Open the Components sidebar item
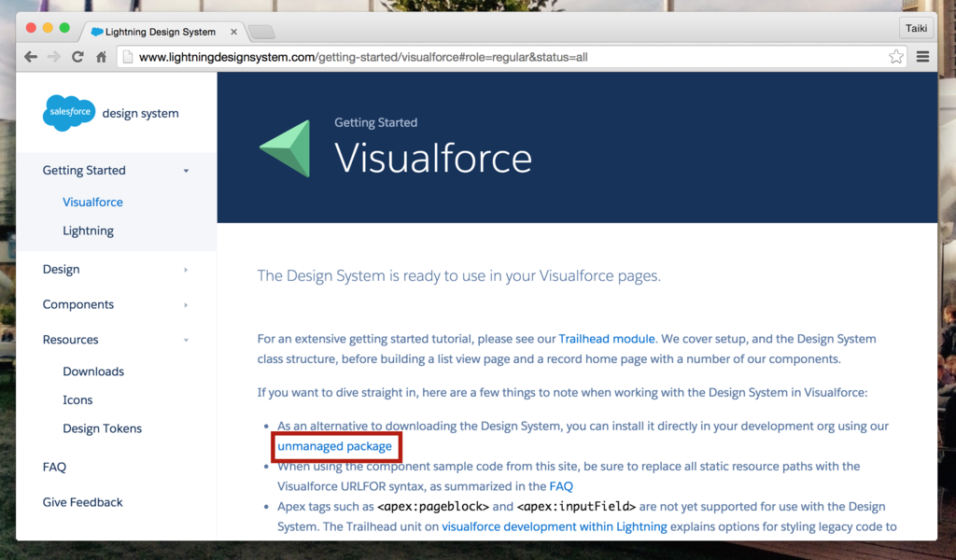This screenshot has height=560, width=956. coord(78,304)
